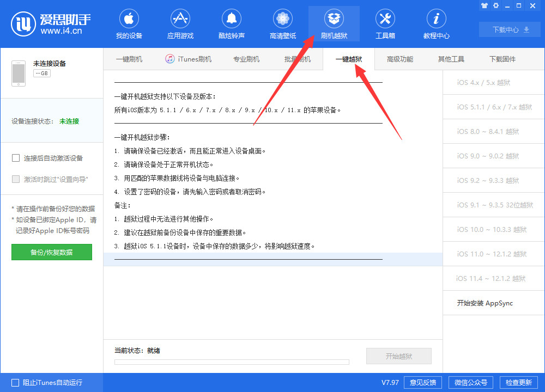Click 检查更新 button
This screenshot has width=545, height=392.
coord(518,382)
